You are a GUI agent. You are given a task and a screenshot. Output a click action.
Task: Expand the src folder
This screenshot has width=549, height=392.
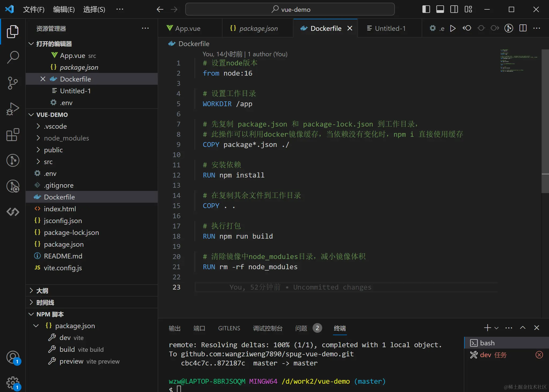point(48,162)
